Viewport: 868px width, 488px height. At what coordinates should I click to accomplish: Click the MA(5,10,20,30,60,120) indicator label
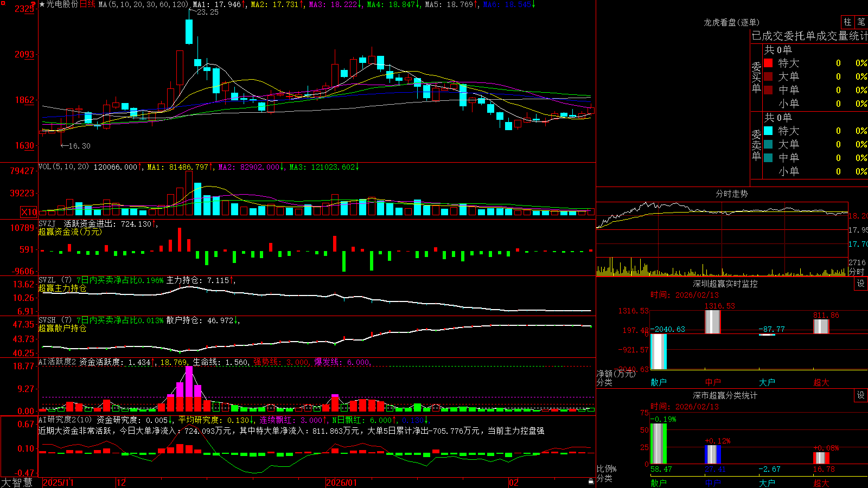144,4
